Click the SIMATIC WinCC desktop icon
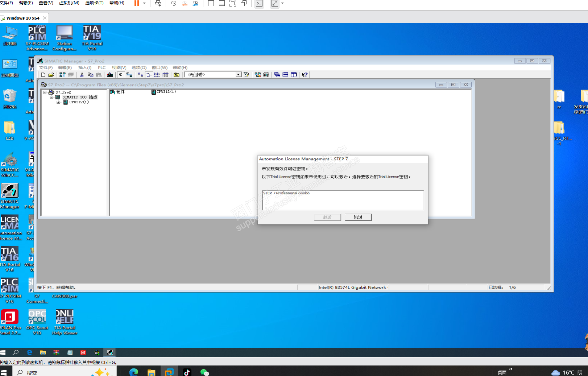Screen dimensions: 588x376 coord(10,165)
